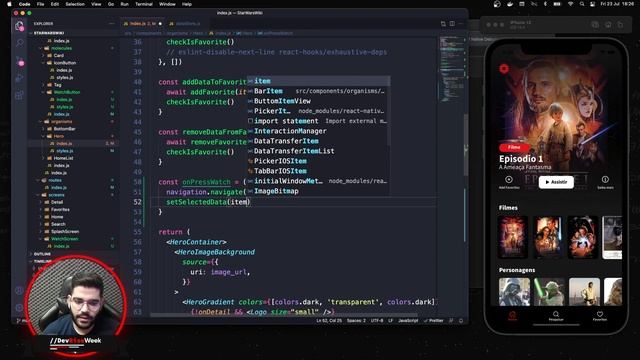
Task: Select the 'InteractionManager' suggestion
Action: click(x=318, y=131)
